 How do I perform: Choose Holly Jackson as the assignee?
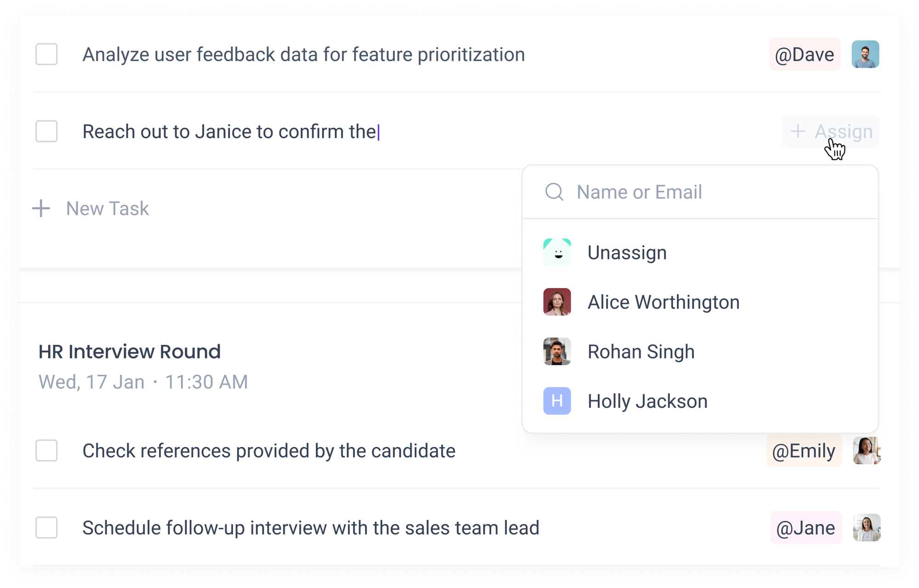647,401
